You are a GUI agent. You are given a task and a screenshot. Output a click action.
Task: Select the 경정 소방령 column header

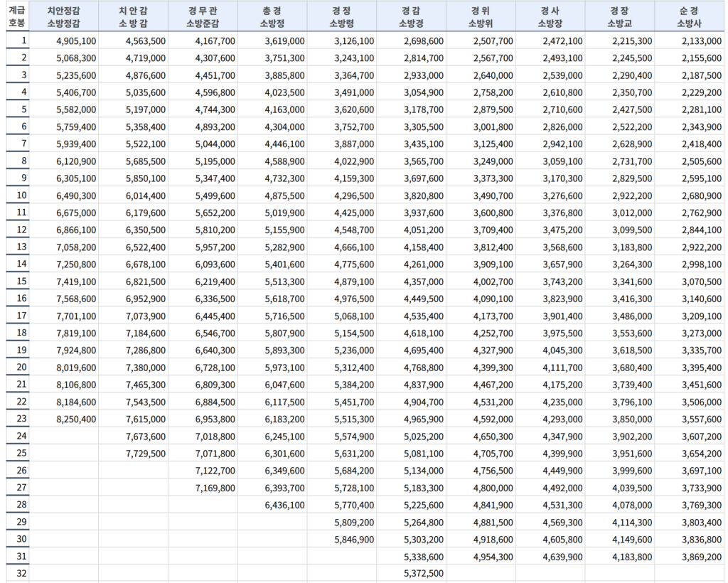pyautogui.click(x=342, y=16)
